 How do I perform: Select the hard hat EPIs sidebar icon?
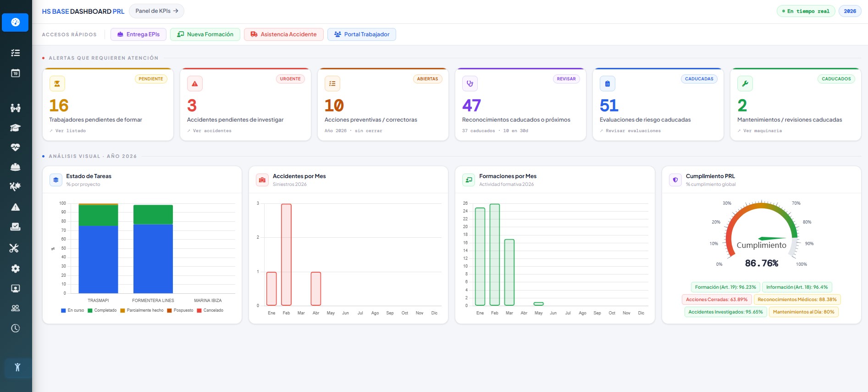(15, 167)
